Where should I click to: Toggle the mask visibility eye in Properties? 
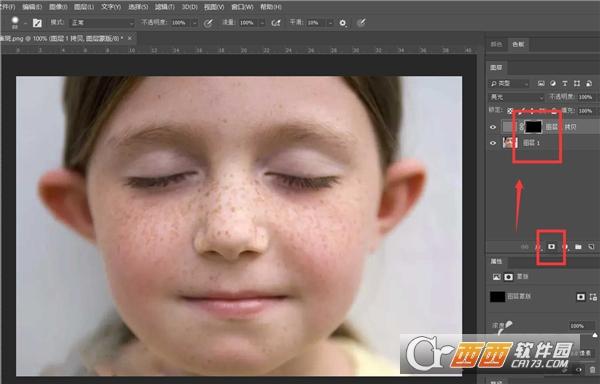[x=579, y=370]
